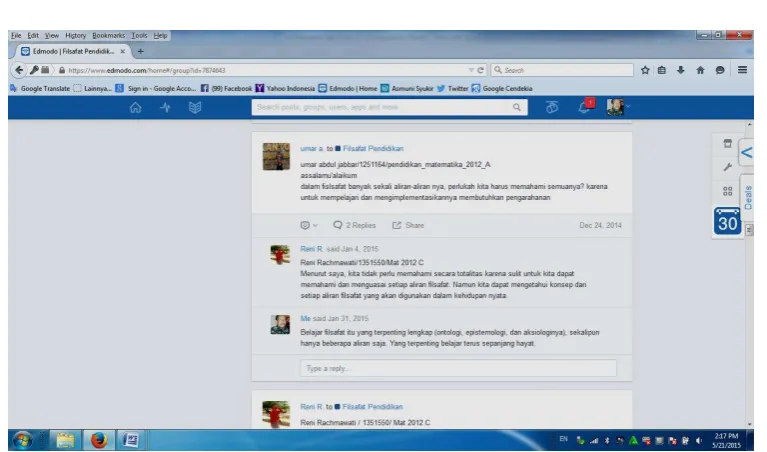The height and width of the screenshot is (452, 767).
Task: Open the Facebook bookmark
Action: point(226,89)
